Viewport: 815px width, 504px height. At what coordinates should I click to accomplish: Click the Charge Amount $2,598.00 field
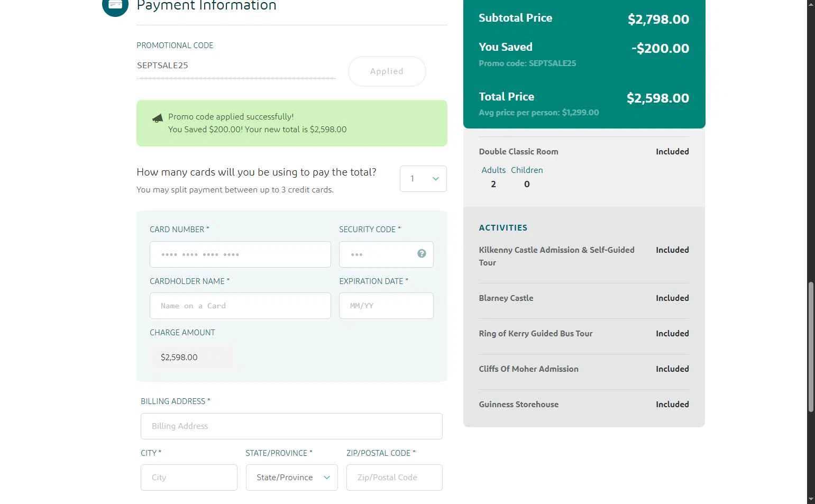point(192,358)
